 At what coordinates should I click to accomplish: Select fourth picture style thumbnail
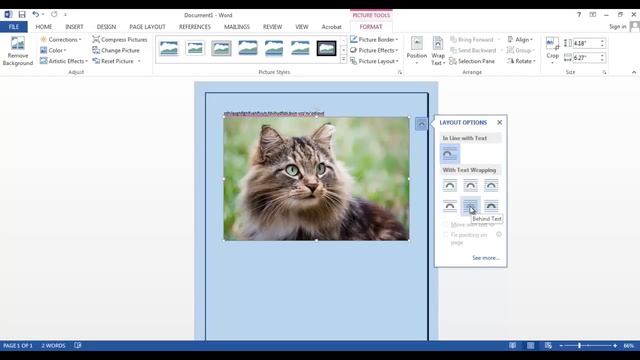pyautogui.click(x=248, y=48)
